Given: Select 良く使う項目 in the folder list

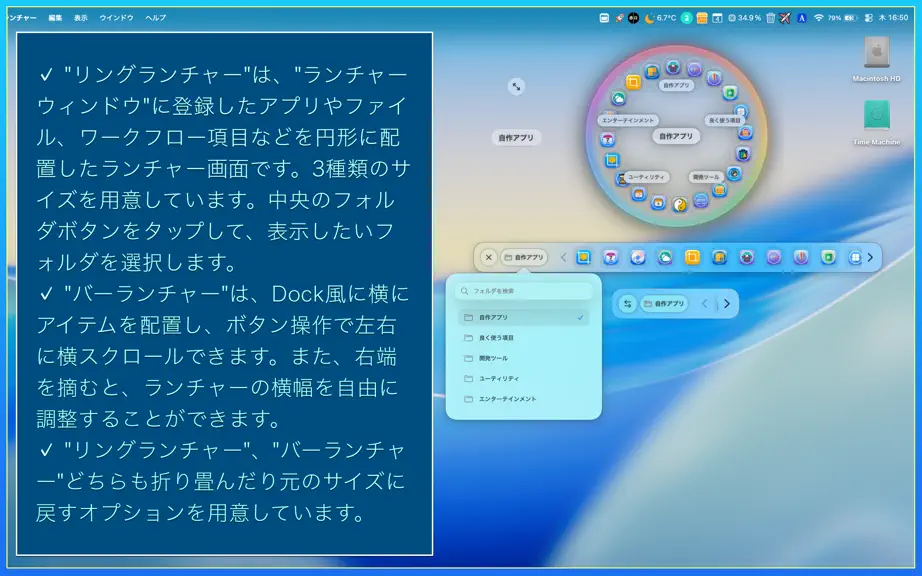Looking at the screenshot, I should coord(523,338).
